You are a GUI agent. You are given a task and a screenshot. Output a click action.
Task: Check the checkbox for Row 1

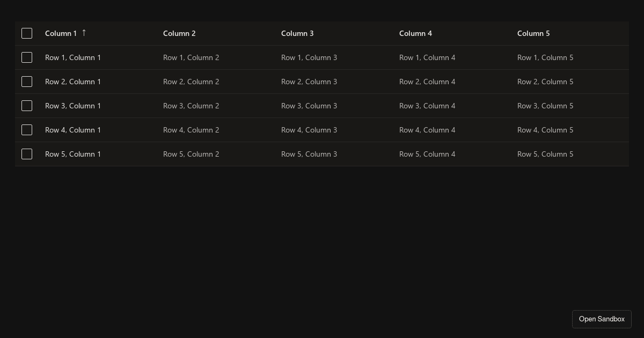tap(27, 57)
